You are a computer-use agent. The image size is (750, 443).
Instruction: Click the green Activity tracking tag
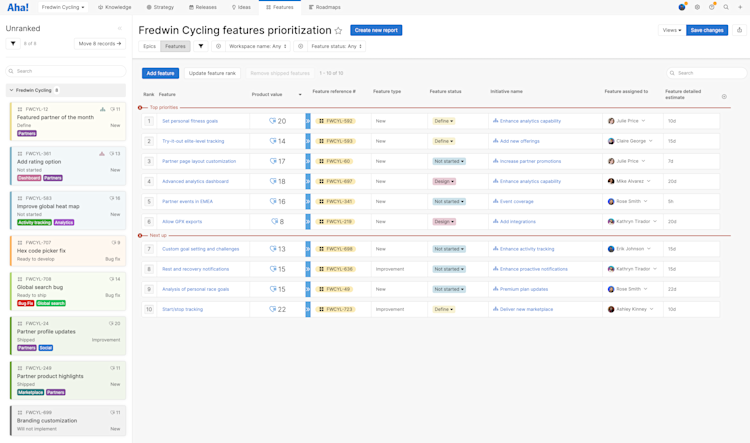34,222
